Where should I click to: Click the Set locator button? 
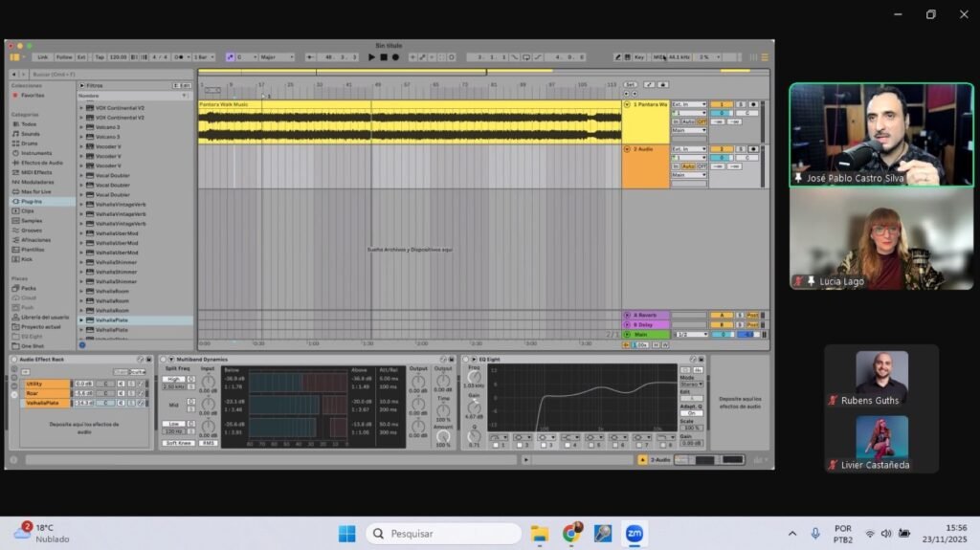coord(630,84)
